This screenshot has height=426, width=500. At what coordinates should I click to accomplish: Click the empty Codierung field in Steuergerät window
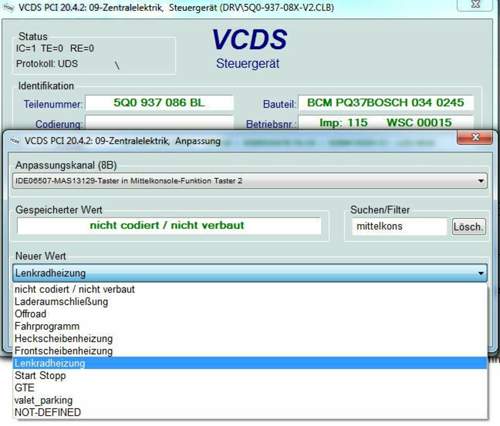coord(159,122)
